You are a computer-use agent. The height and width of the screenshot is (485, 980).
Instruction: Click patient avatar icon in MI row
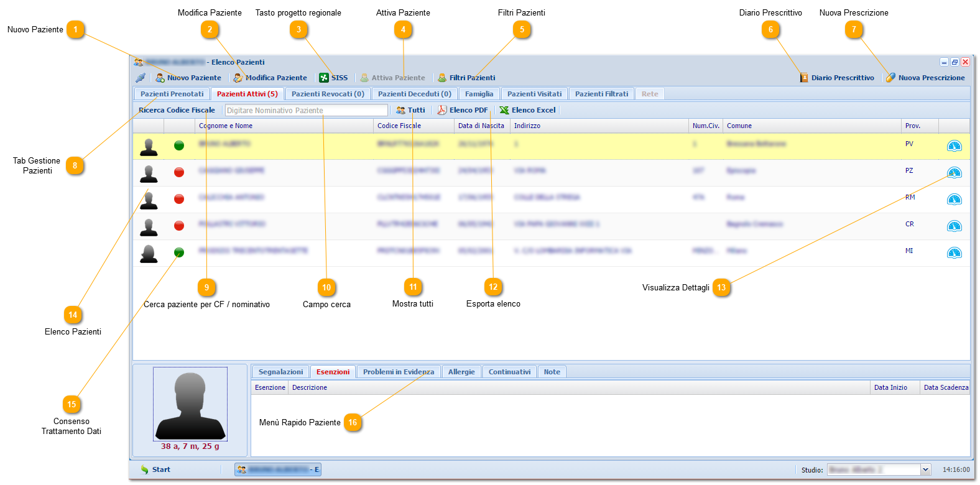149,254
